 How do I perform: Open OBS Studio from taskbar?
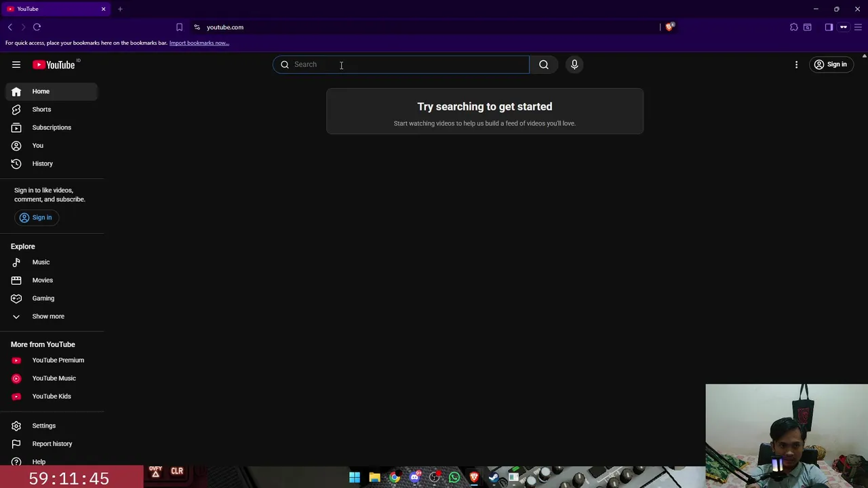point(435,477)
